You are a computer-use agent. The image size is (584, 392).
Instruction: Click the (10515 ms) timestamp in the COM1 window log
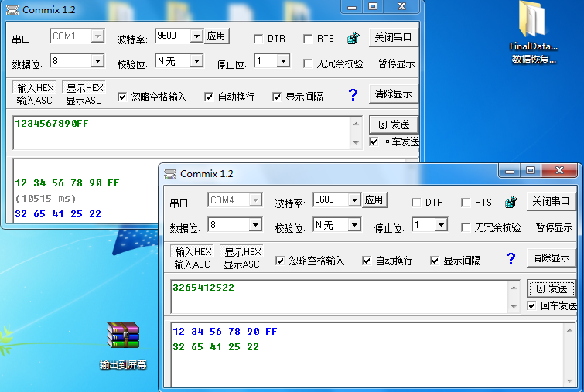tap(46, 199)
